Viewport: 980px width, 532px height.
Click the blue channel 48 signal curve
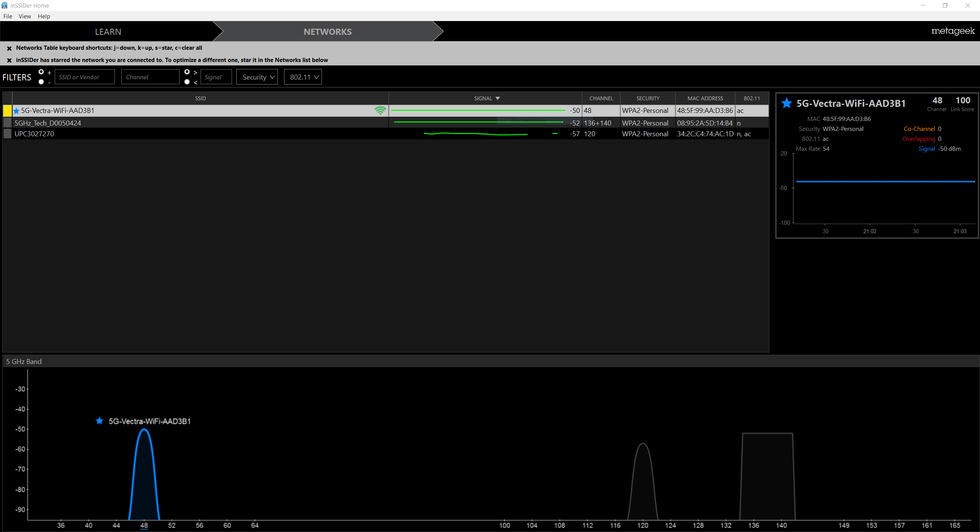[x=144, y=475]
